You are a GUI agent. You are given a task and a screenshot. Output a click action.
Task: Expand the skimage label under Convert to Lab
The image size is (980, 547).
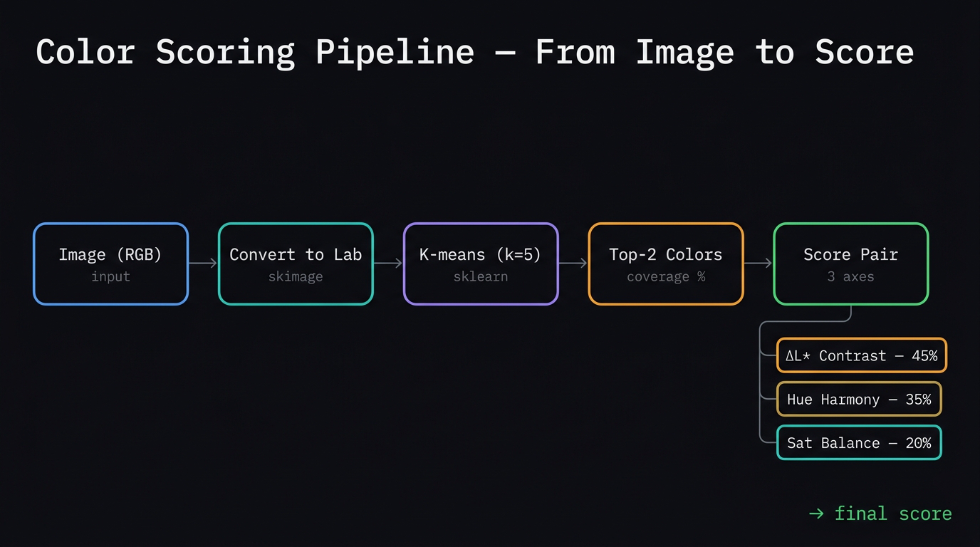295,276
